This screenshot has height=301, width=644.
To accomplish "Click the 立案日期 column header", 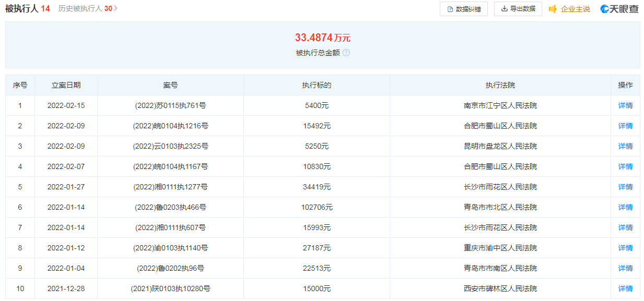I will pyautogui.click(x=66, y=85).
